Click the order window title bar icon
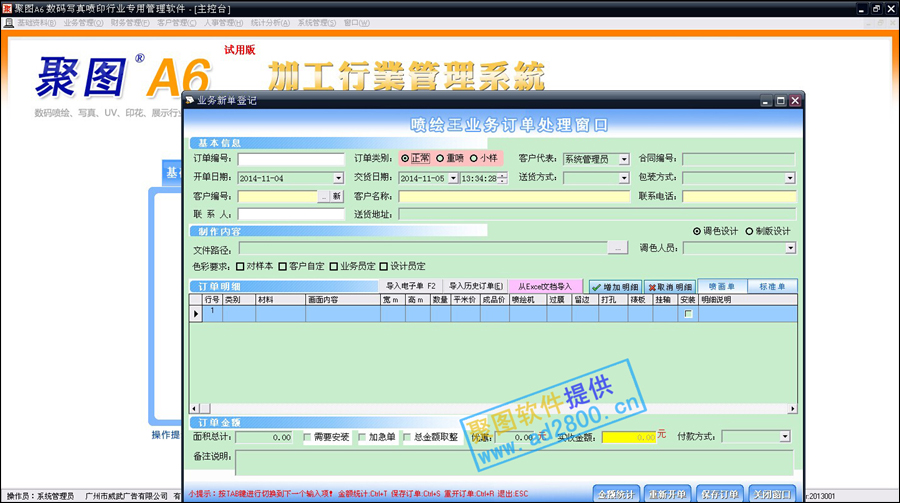Viewport: 900px width, 503px height. point(190,100)
